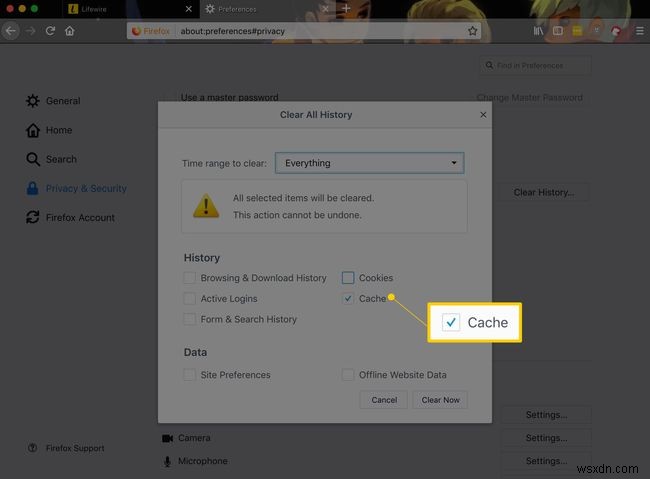
Task: Switch to the Preferences tab
Action: tap(267, 9)
